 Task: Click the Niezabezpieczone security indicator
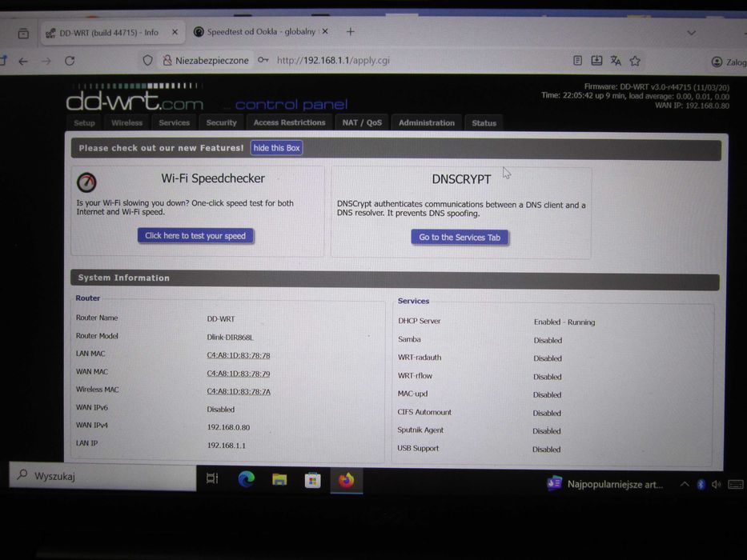206,61
